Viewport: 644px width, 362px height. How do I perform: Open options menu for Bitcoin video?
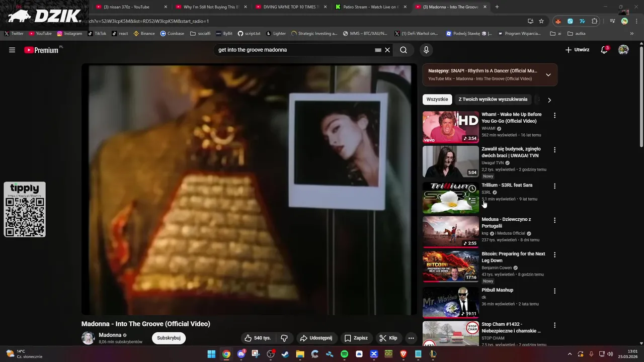(555, 255)
